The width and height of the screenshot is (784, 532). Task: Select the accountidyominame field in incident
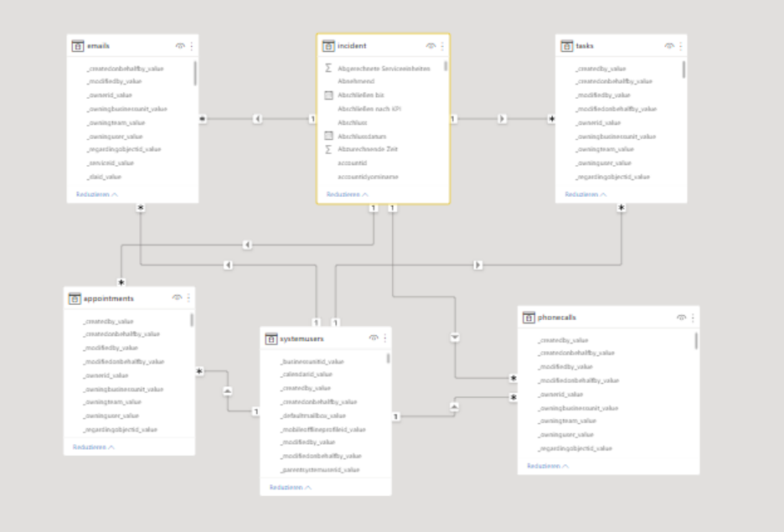point(368,177)
